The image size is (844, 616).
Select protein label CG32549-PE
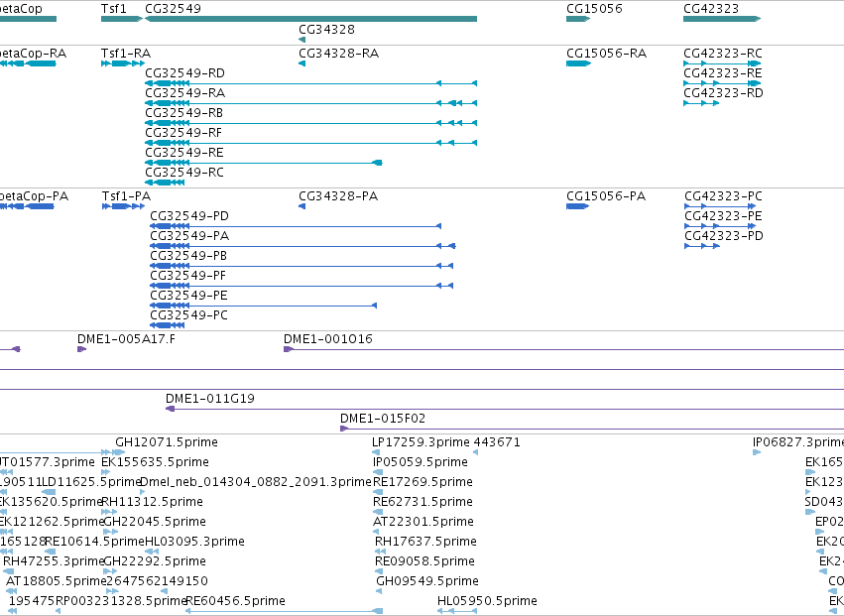pyautogui.click(x=188, y=296)
